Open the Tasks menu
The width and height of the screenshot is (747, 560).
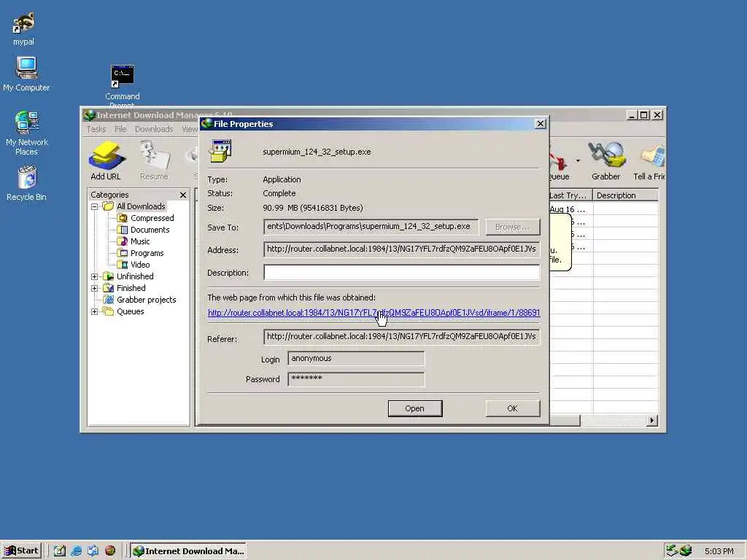coord(96,129)
